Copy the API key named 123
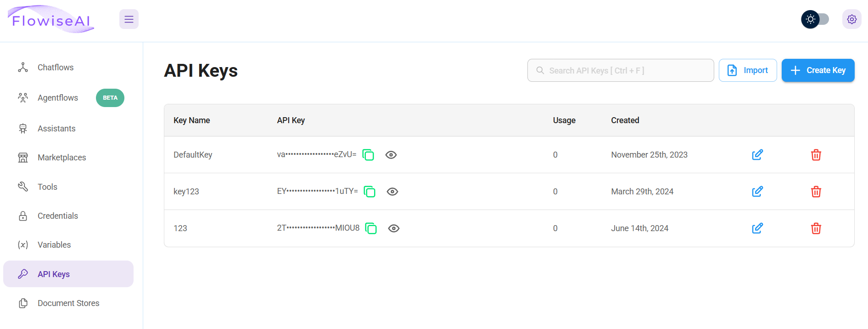The width and height of the screenshot is (868, 329). pyautogui.click(x=371, y=228)
